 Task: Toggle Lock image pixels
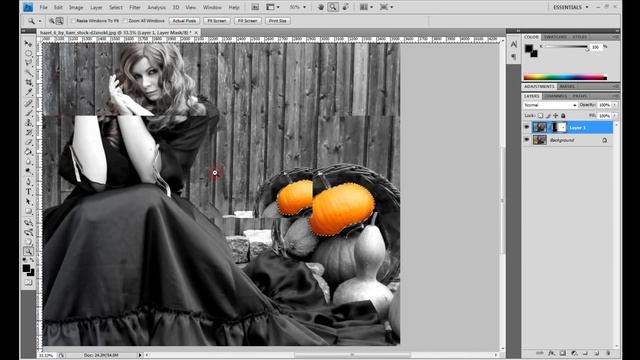click(548, 116)
